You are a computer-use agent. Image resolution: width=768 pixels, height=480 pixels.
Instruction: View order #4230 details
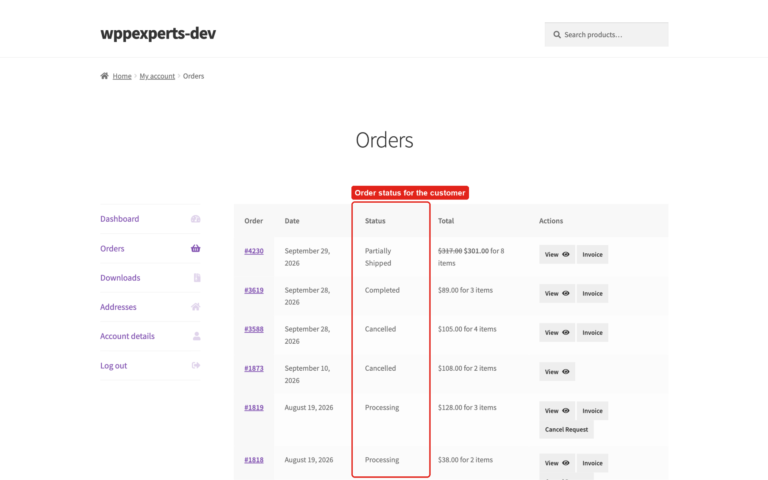[x=557, y=254]
